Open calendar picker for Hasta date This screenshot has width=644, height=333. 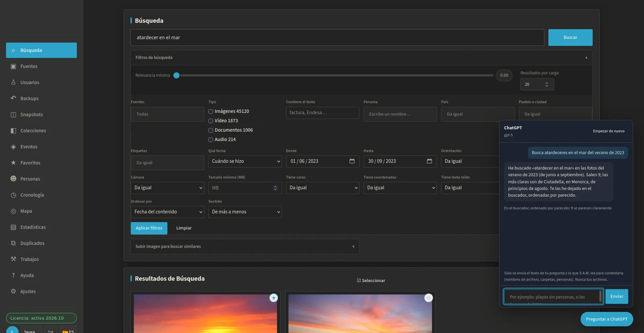click(x=429, y=161)
